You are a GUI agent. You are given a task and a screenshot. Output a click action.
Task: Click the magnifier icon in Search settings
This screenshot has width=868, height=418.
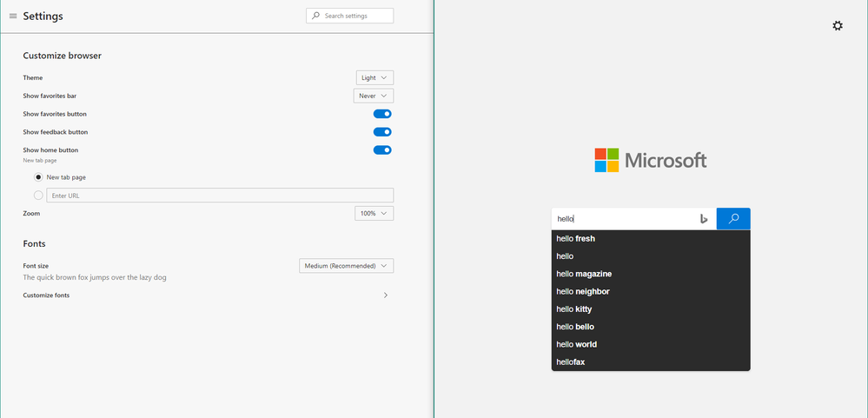pos(315,16)
